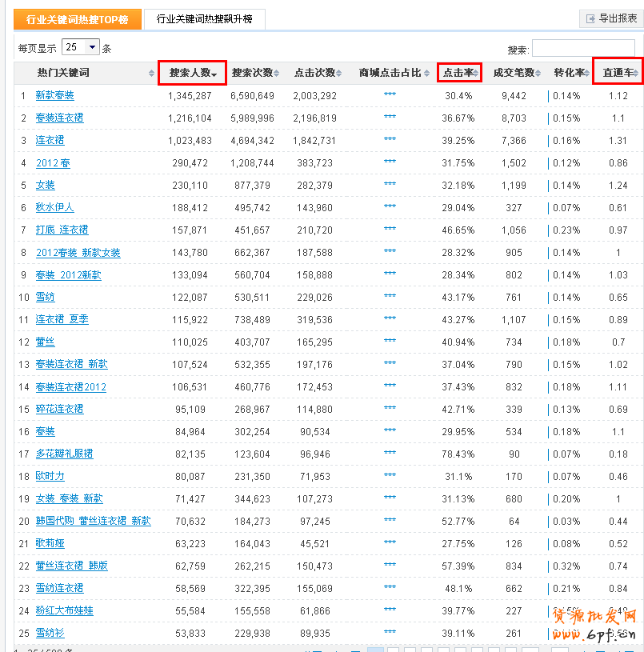Sort by 商城点击占比 column sort arrows
The height and width of the screenshot is (652, 644).
426,74
